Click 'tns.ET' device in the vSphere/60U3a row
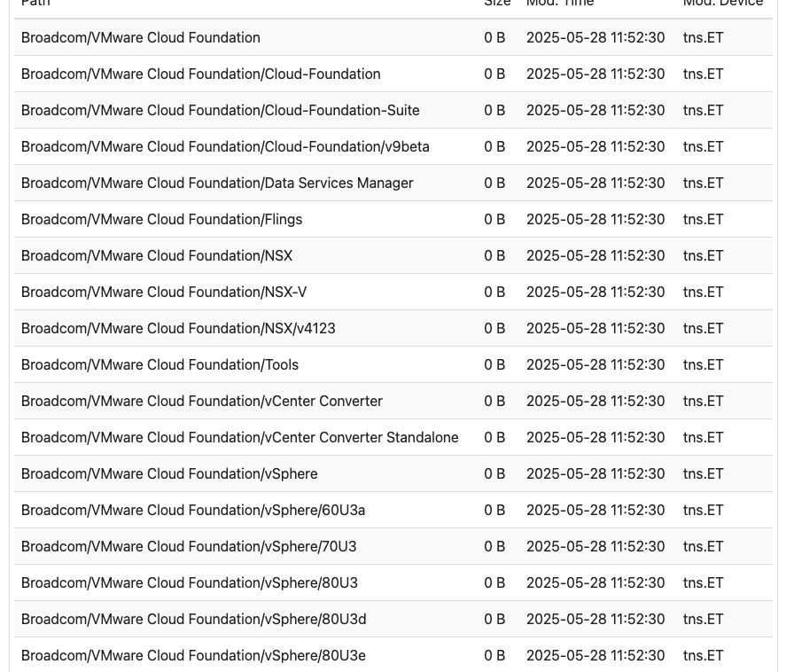This screenshot has width=786, height=672. 704,511
